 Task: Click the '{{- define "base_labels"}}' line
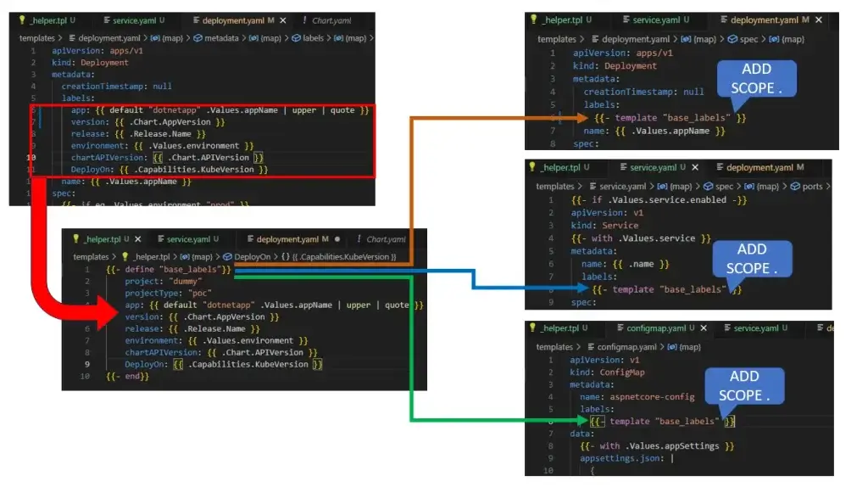(x=169, y=269)
